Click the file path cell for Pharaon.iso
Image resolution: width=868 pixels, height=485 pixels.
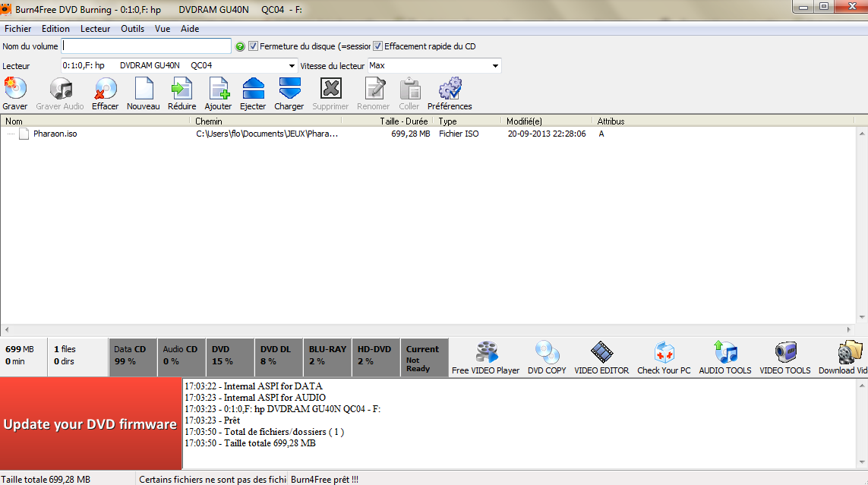click(267, 134)
